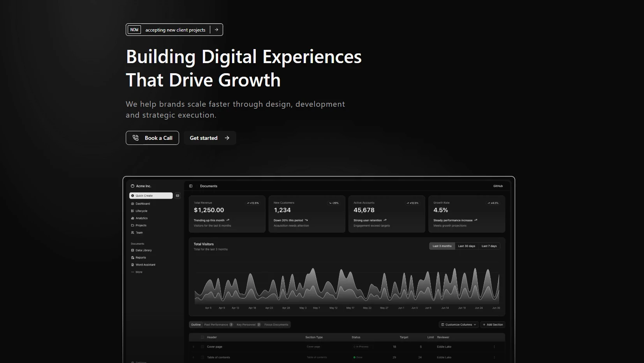Image resolution: width=644 pixels, height=363 pixels.
Task: Click the plus icon on Quick Create
Action: [x=132, y=196]
